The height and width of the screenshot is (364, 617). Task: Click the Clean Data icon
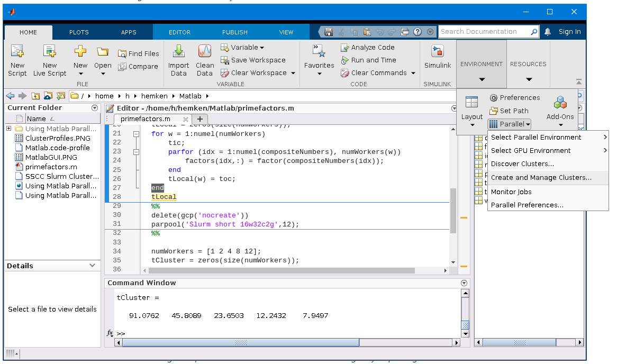205,52
